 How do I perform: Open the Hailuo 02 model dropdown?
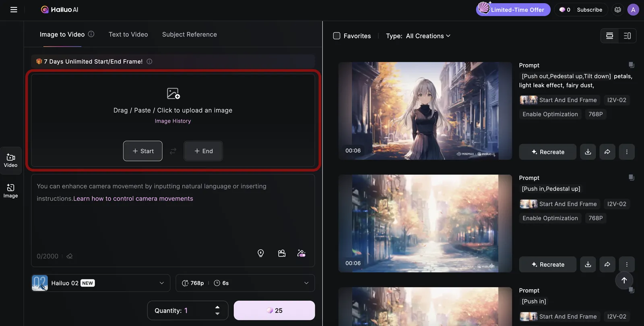100,283
